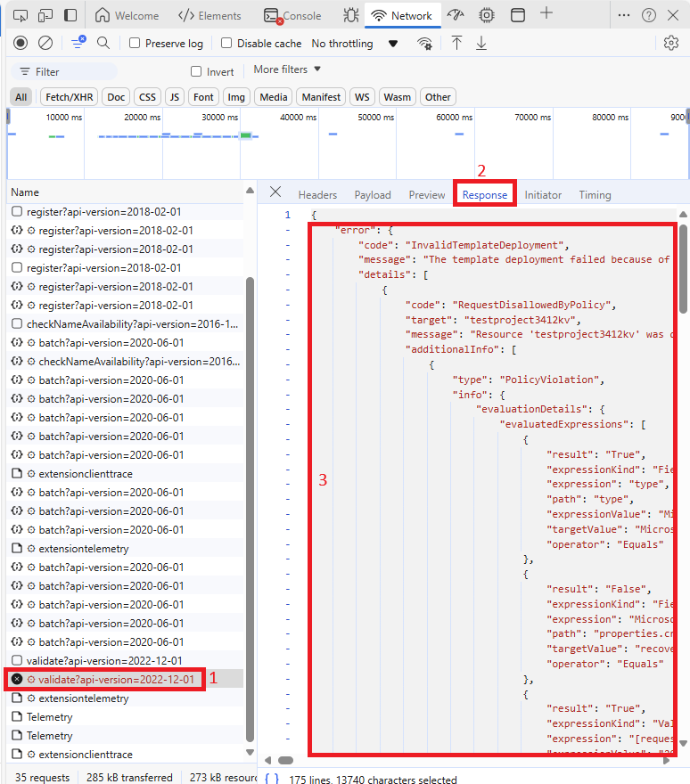Open No throttling dropdown
690x784 pixels.
[355, 44]
